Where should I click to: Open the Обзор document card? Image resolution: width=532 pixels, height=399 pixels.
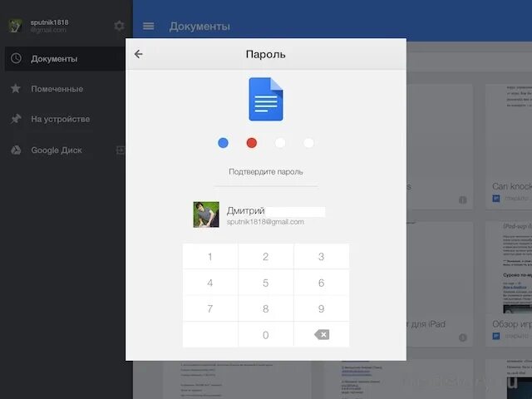coord(509,284)
